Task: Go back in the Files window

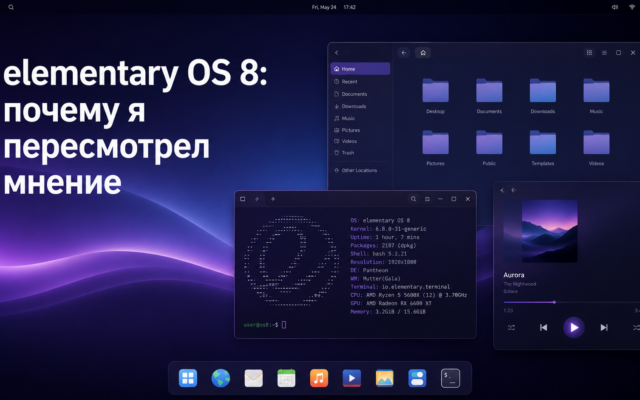Action: pos(404,53)
